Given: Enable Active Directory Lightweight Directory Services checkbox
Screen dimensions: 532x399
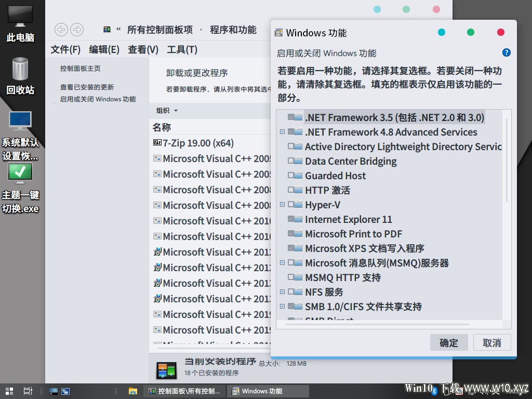Looking at the screenshot, I should point(291,146).
